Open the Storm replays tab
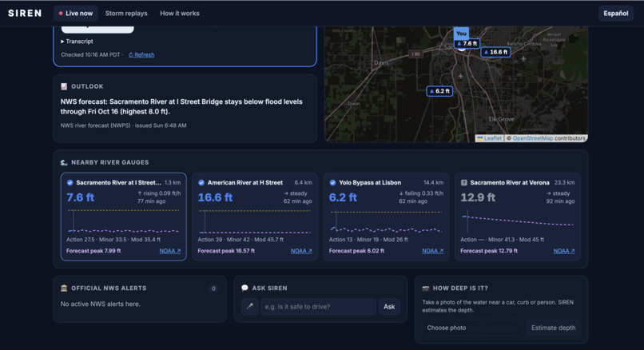Image resolution: width=644 pixels, height=350 pixels. point(126,13)
